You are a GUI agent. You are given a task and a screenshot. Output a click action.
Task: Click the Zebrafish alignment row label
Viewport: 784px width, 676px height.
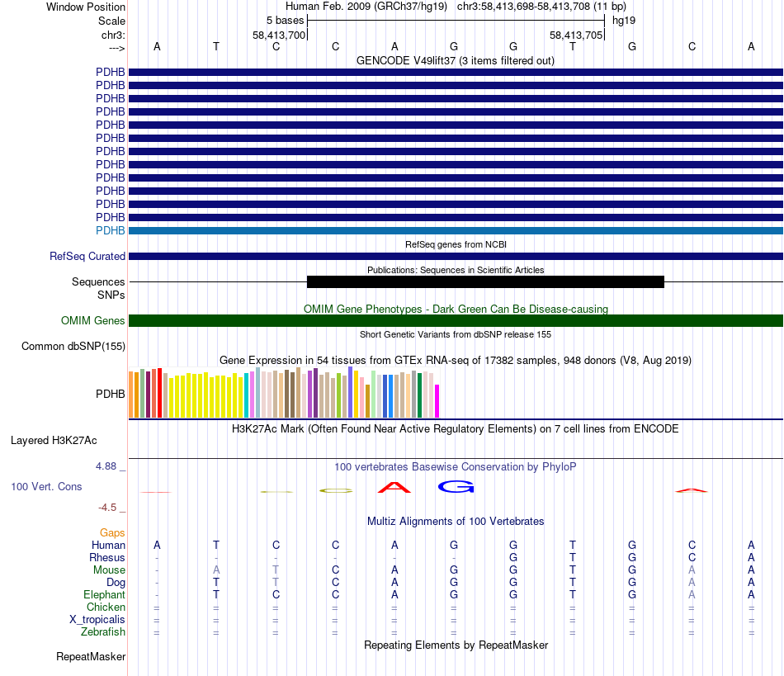[103, 631]
